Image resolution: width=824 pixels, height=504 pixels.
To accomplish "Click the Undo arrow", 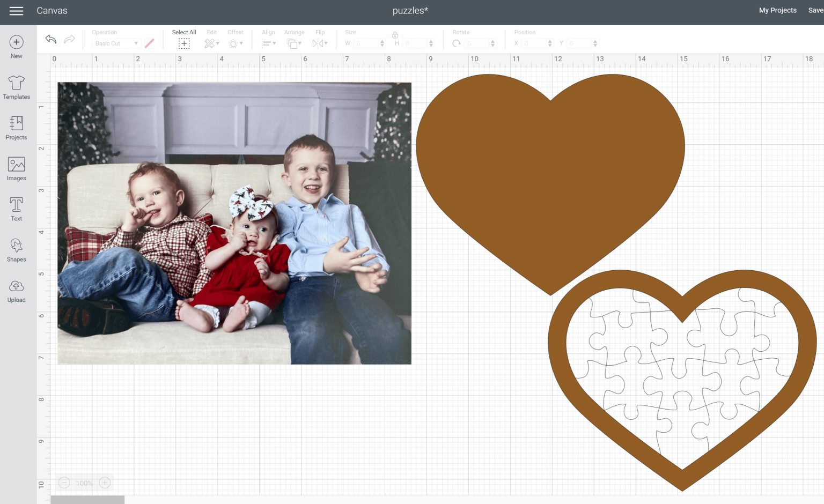I will (50, 39).
